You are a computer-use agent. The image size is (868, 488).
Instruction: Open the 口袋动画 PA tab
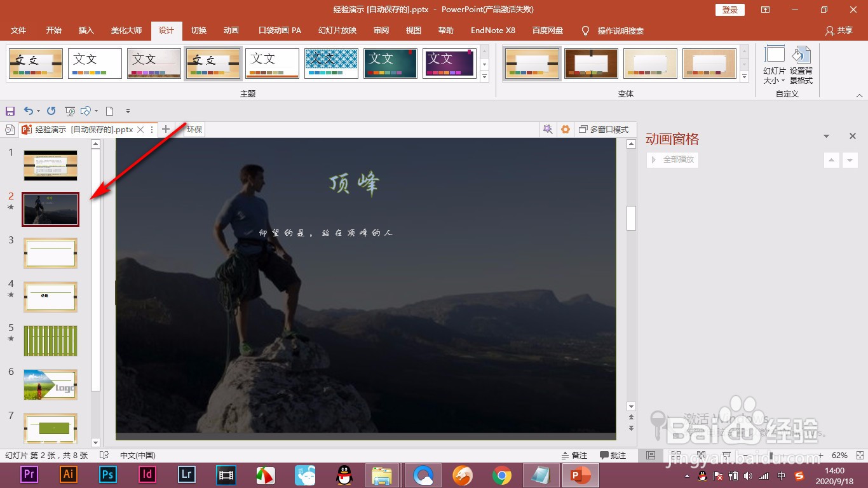(280, 30)
